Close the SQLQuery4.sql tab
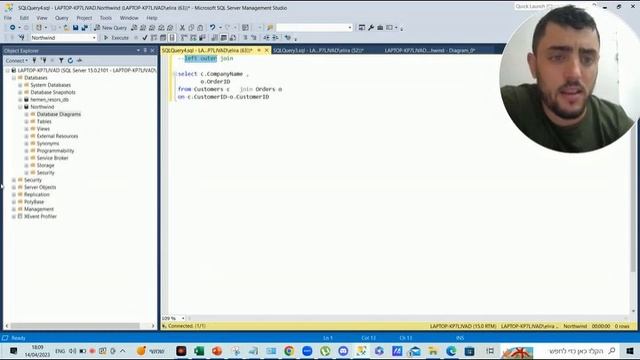640x360 pixels. [x=267, y=50]
